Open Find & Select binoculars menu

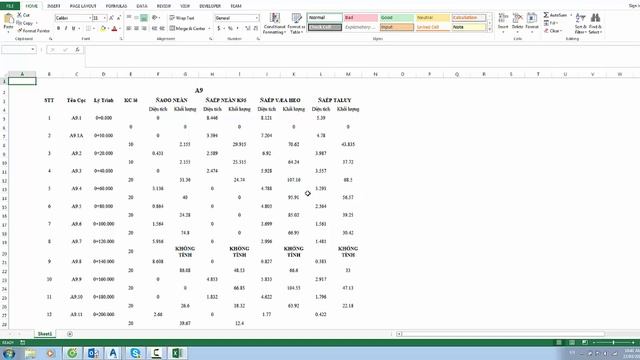click(595, 23)
